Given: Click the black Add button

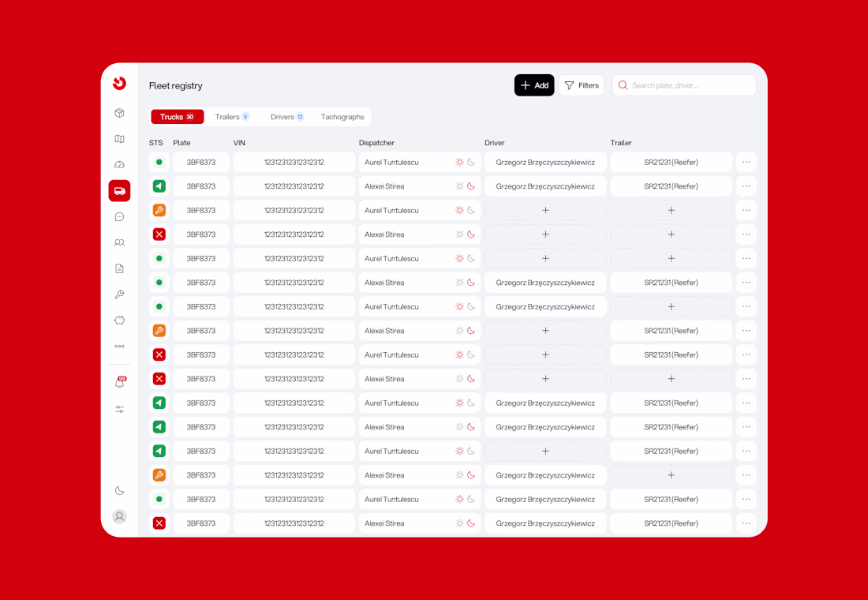Looking at the screenshot, I should coord(534,85).
